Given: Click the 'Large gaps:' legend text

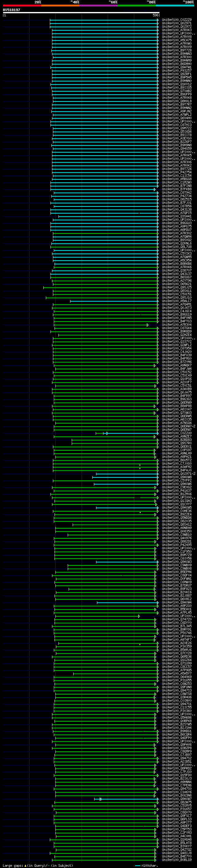Looking at the screenshot, I should pyautogui.click(x=13, y=866).
